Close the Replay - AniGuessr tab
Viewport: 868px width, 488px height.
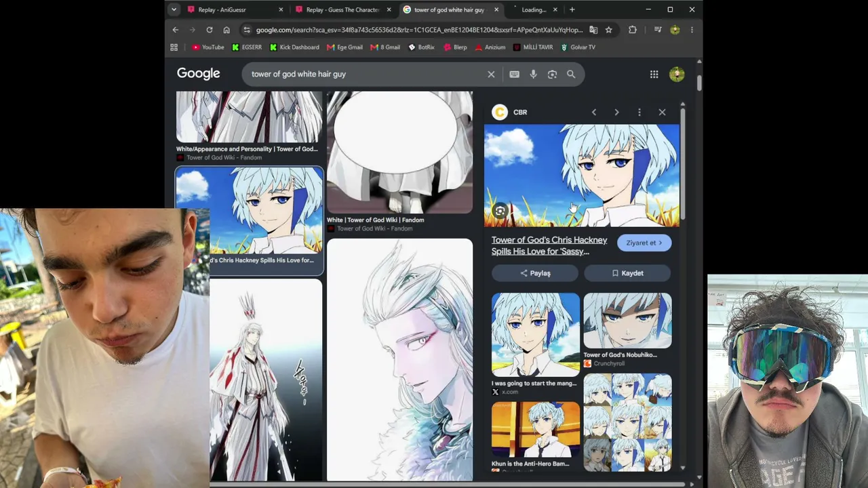281,9
